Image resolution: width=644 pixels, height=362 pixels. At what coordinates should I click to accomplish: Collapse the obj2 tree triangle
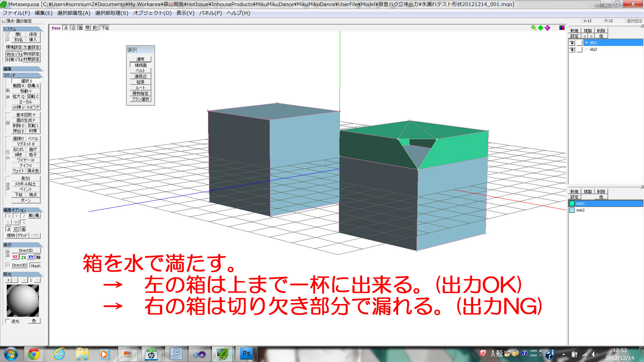pos(586,49)
